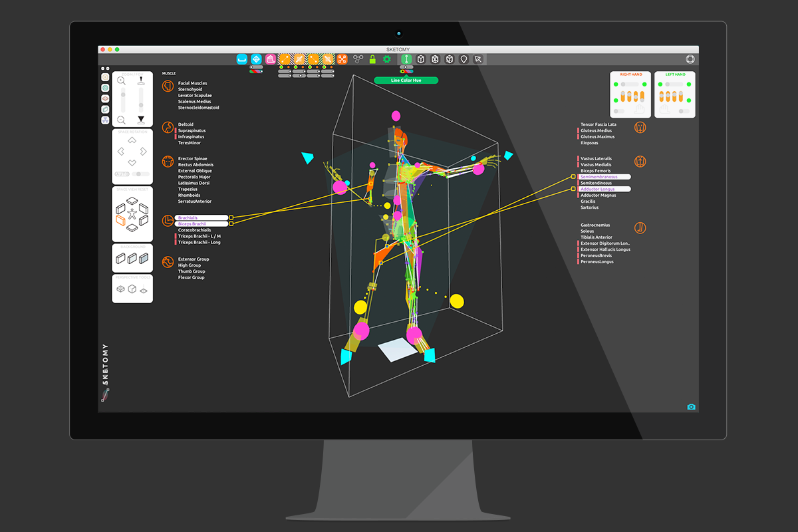The image size is (798, 532).
Task: Select Deltoid in the muscle list
Action: 186,124
